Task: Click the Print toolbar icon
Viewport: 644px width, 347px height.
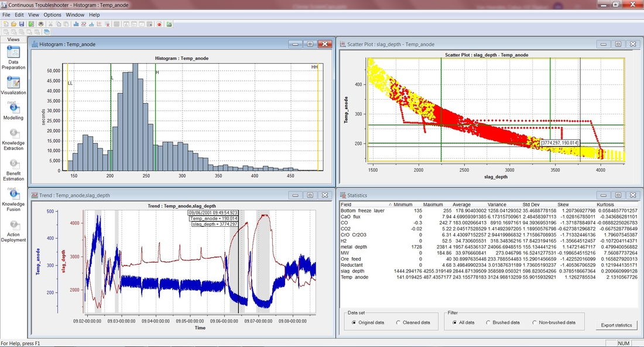Action: (x=40, y=24)
